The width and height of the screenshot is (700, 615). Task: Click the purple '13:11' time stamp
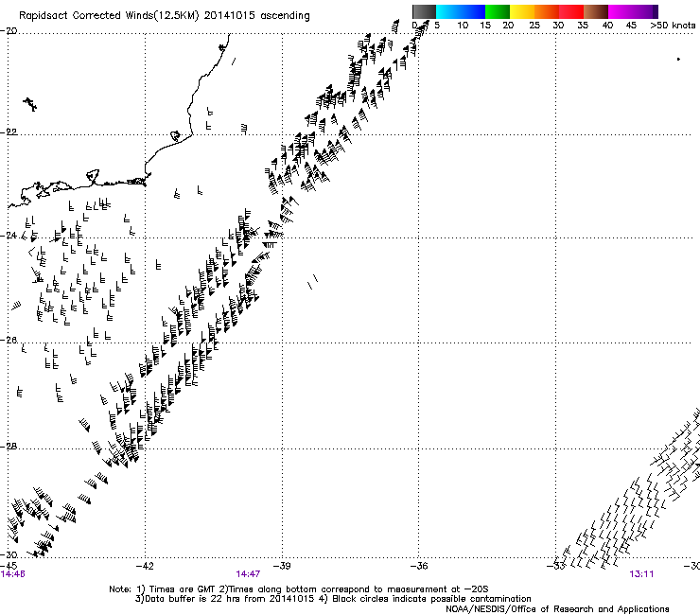641,574
